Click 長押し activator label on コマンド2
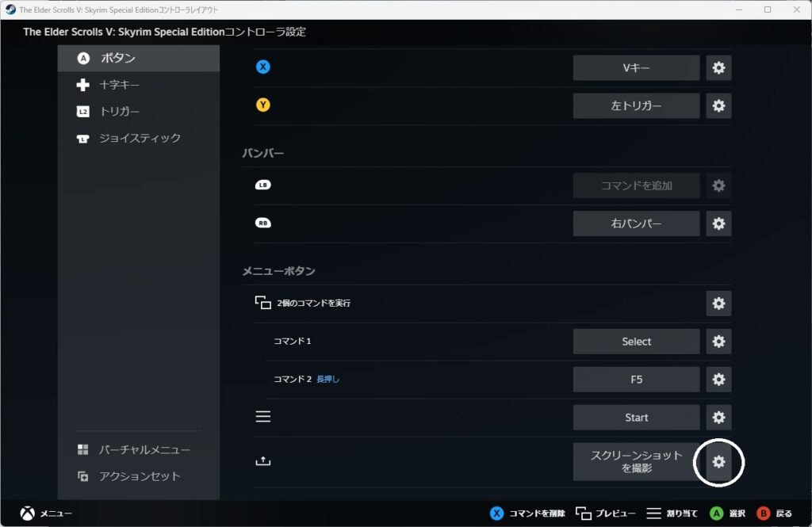The image size is (812, 527). [x=327, y=379]
